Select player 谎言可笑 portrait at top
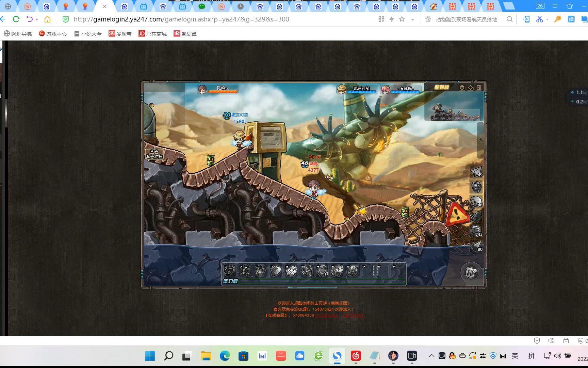 [342, 89]
